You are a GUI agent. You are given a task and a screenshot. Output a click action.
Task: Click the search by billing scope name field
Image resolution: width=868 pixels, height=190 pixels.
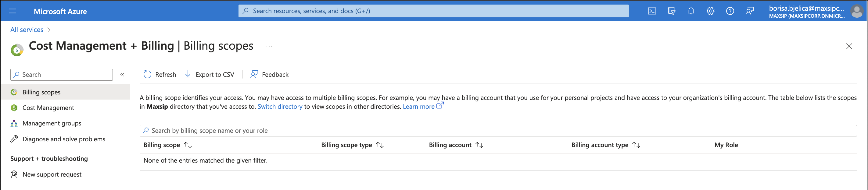(498, 131)
